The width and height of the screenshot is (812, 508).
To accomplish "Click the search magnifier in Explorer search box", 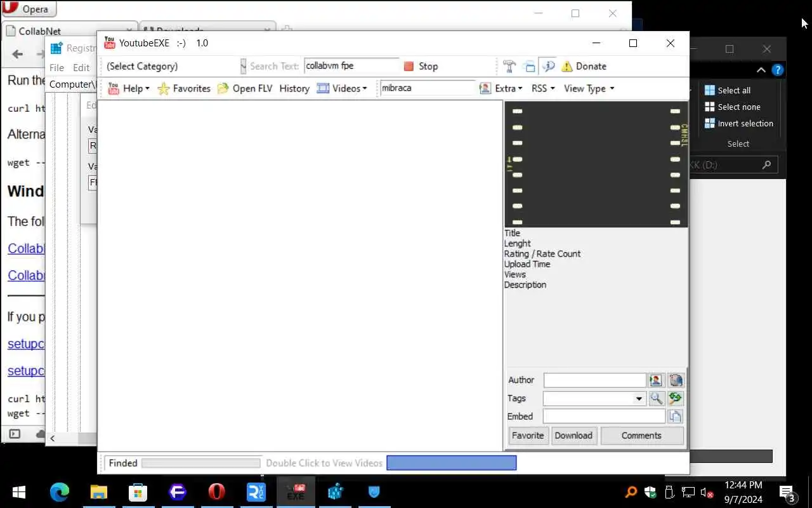I will [x=766, y=165].
